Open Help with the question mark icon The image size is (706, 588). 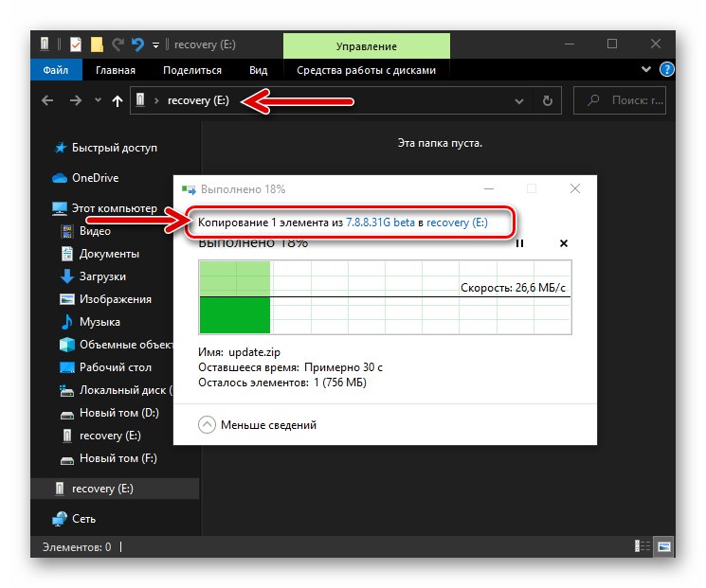pos(666,69)
